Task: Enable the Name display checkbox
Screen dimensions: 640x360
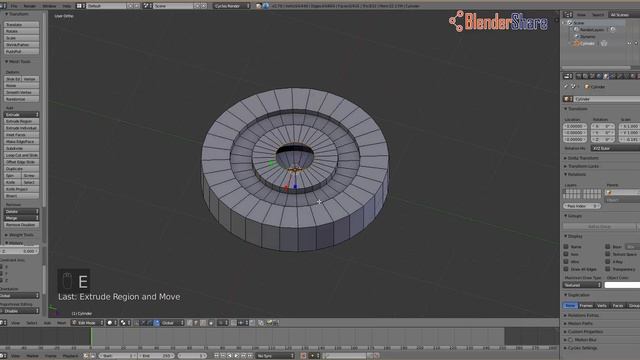Action: (x=566, y=247)
